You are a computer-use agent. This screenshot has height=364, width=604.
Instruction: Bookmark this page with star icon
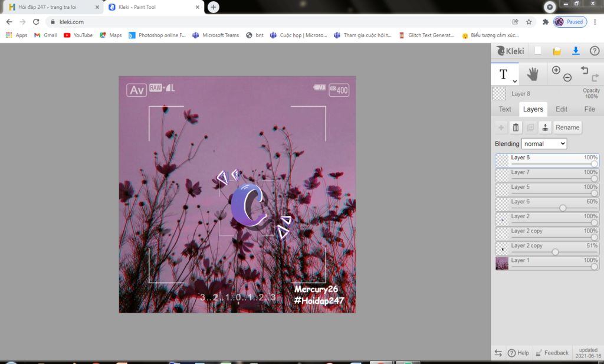(x=529, y=22)
